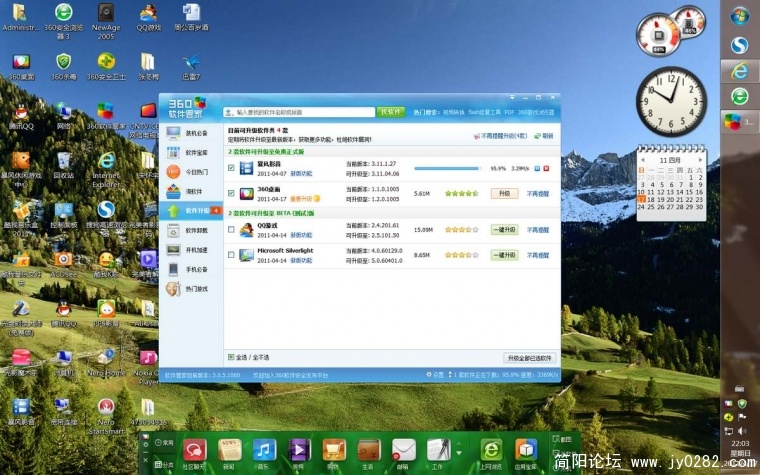Screen dimensions: 760x475
Task: Click the 360桌面 star rating
Action: click(x=461, y=193)
